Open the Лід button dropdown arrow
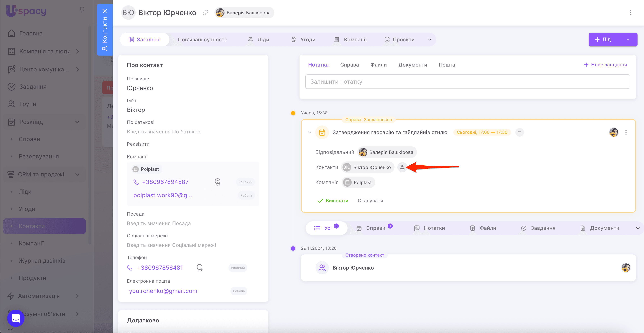The image size is (644, 333). click(628, 40)
